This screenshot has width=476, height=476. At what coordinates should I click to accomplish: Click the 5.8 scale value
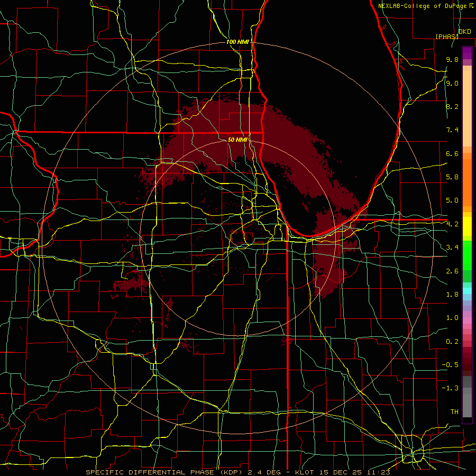pos(452,177)
